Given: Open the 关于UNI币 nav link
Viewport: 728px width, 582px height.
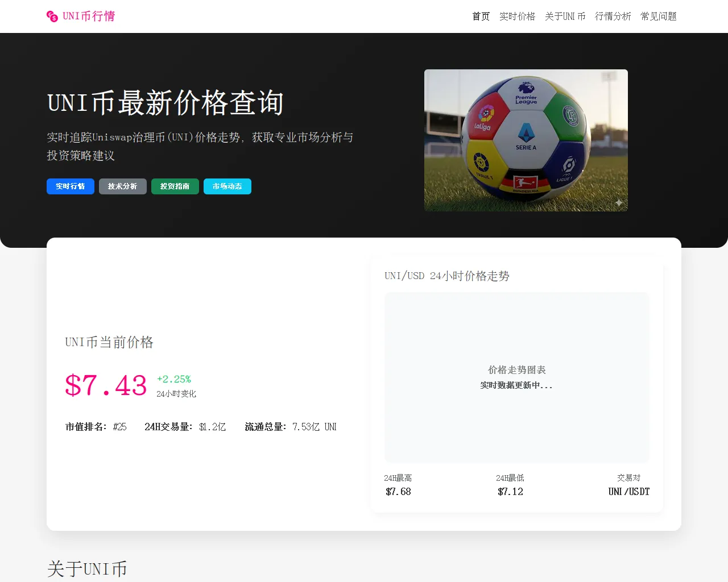Looking at the screenshot, I should point(565,16).
